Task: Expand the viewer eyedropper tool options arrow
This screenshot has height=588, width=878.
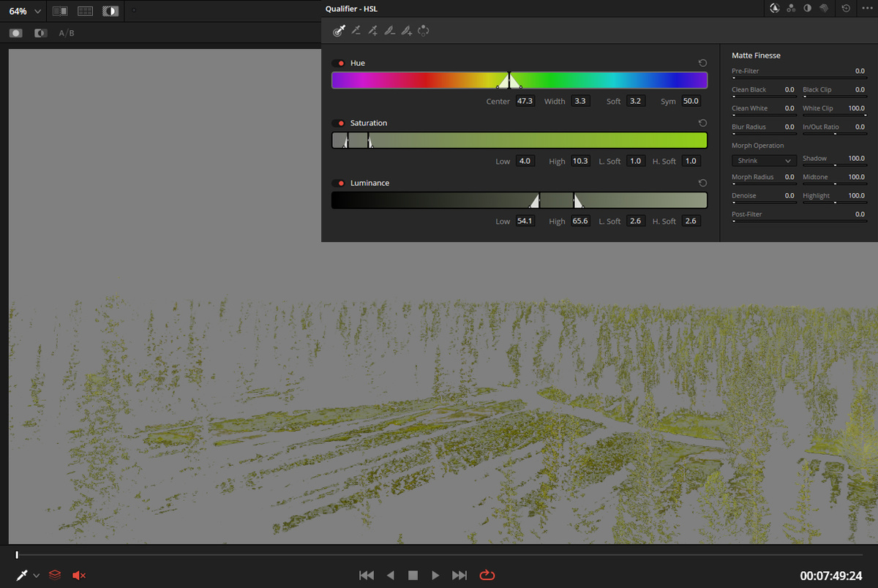Action: pyautogui.click(x=37, y=576)
